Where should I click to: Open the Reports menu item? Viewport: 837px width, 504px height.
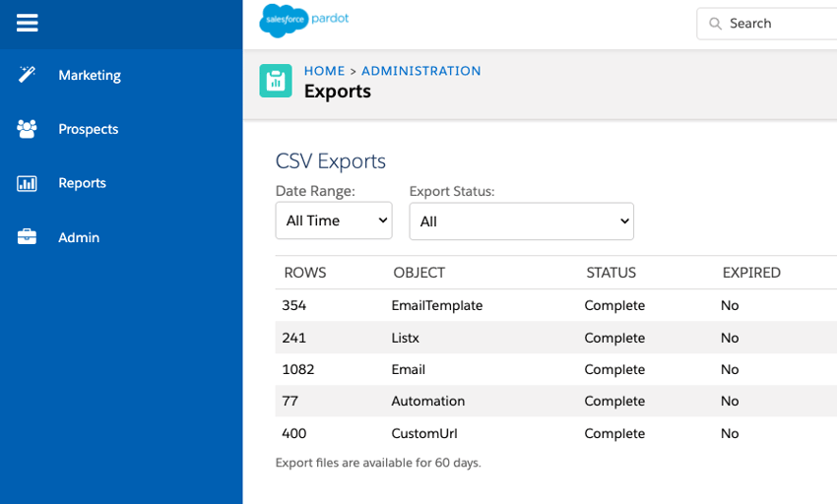82,183
